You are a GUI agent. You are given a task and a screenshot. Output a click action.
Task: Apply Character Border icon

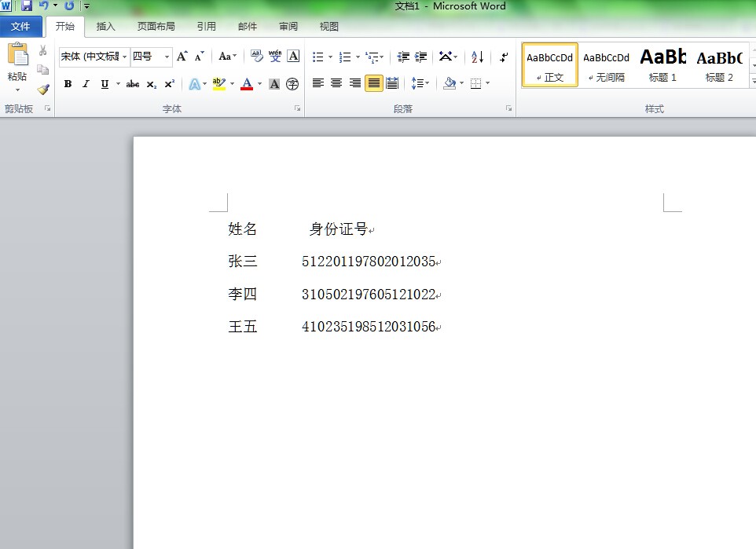pos(293,57)
